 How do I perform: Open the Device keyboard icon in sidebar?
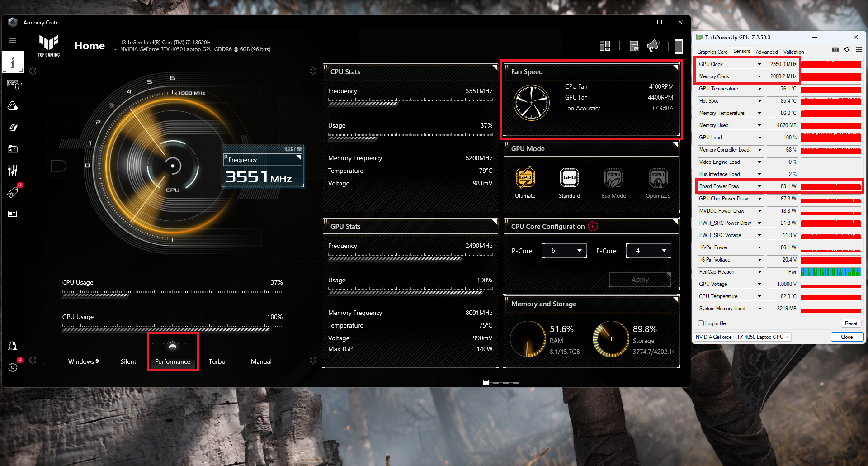13,84
